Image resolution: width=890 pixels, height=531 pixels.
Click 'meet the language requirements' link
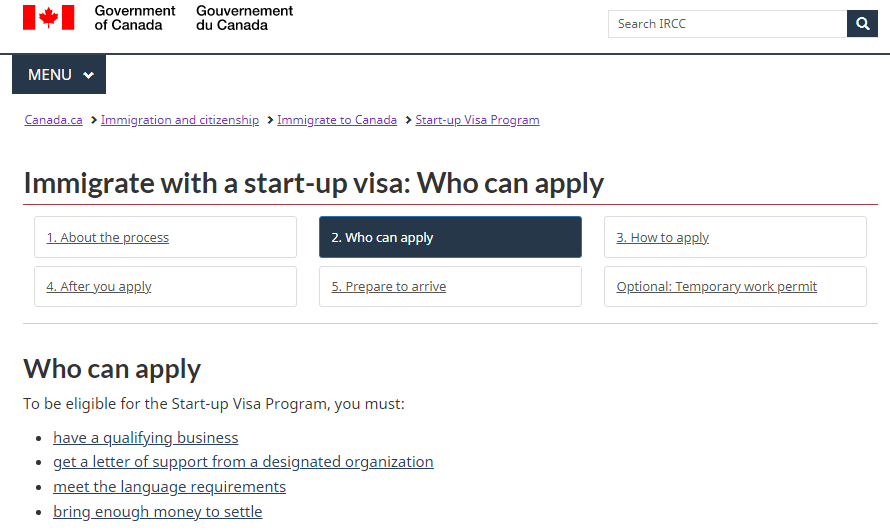(170, 487)
